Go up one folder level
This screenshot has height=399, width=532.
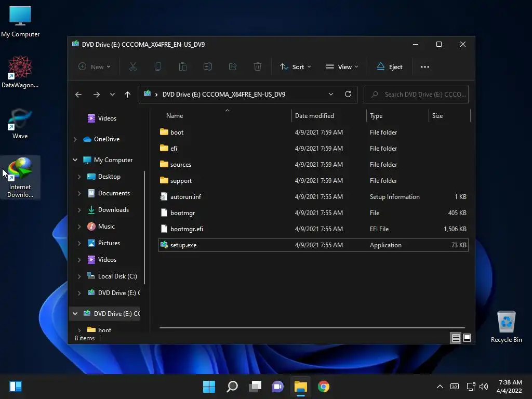(x=128, y=95)
